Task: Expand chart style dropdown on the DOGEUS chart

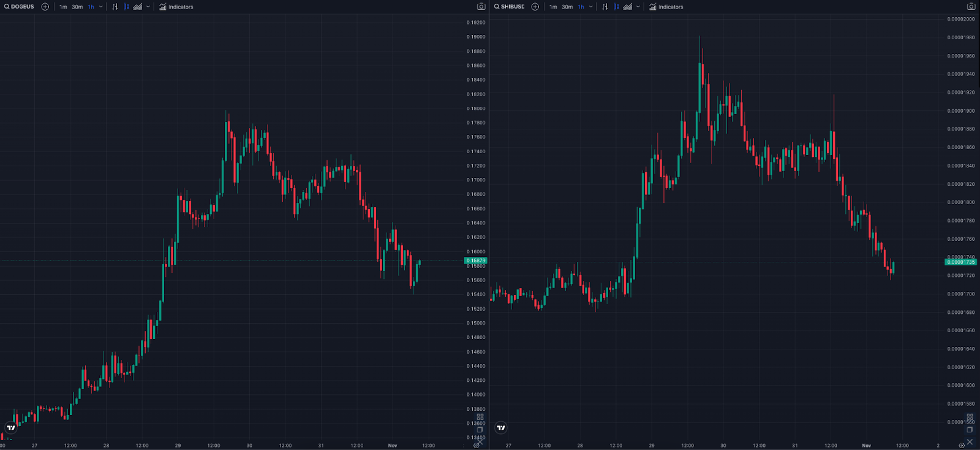Action: 148,7
